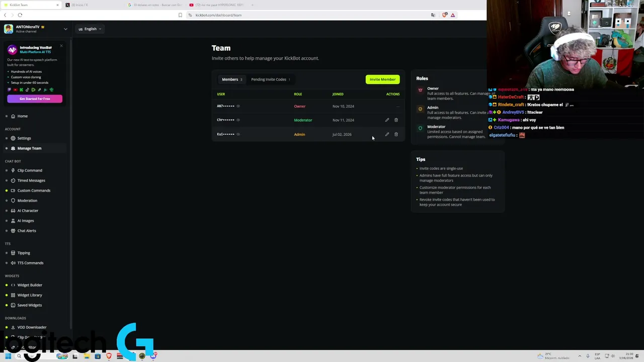644x362 pixels.
Task: Open the VOD Downloader download icon
Action: pos(13,327)
